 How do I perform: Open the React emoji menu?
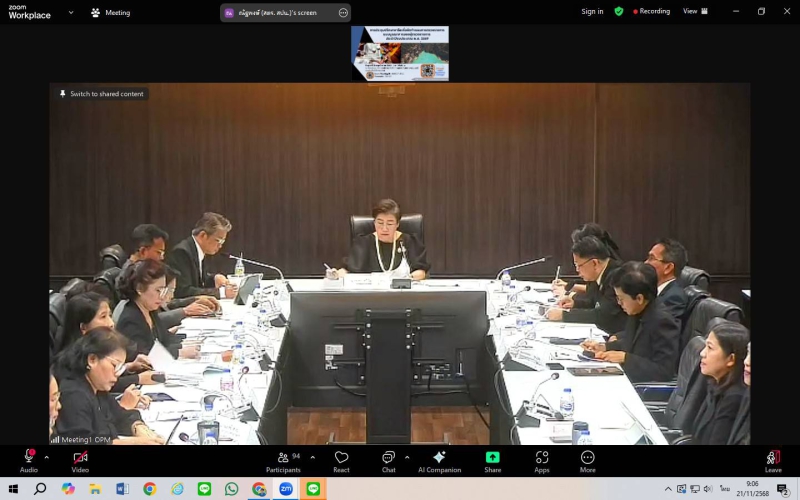(x=341, y=459)
